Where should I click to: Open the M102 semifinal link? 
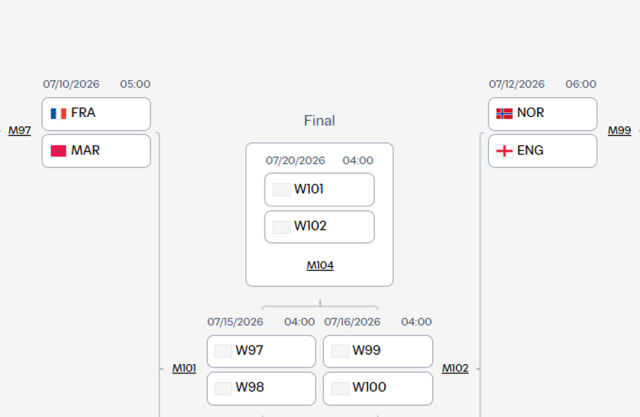tap(455, 368)
